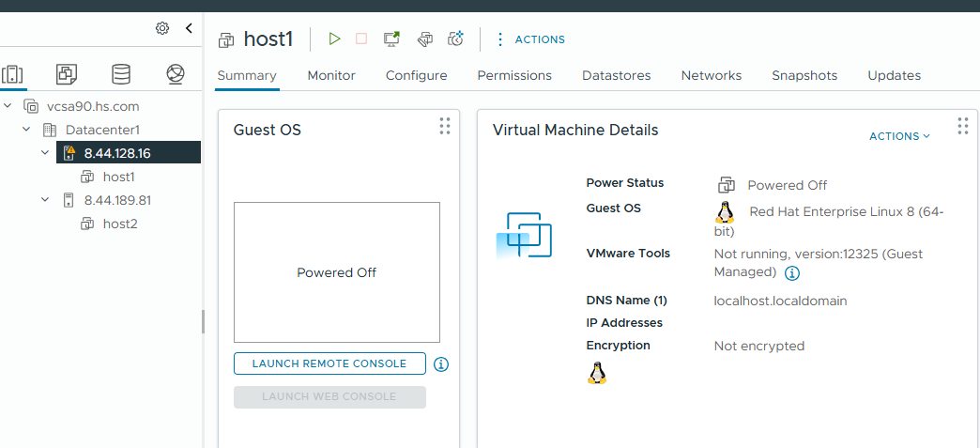Click the Powered Off status VM icon
Image resolution: width=980 pixels, height=448 pixels.
(x=726, y=185)
